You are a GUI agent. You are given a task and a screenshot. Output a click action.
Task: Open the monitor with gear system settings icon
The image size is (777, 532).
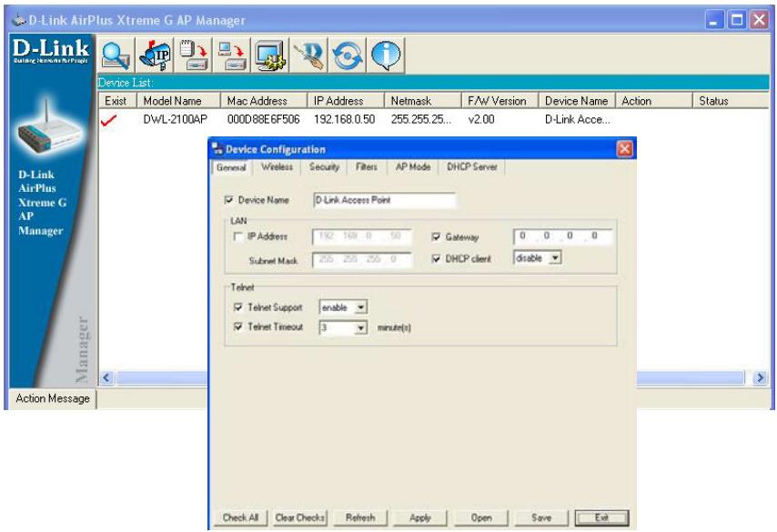pos(270,55)
